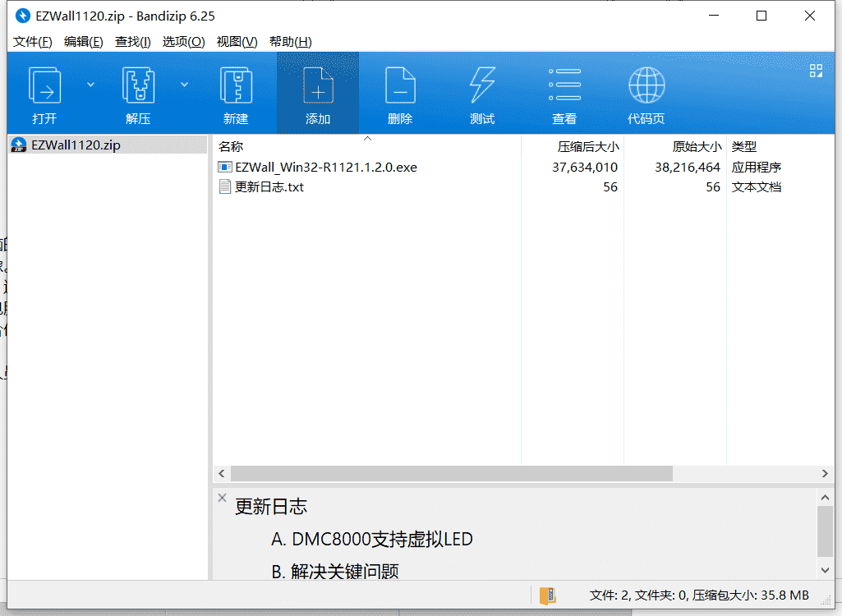842x616 pixels.
Task: Click the 文本文档 type cell
Action: 756,187
